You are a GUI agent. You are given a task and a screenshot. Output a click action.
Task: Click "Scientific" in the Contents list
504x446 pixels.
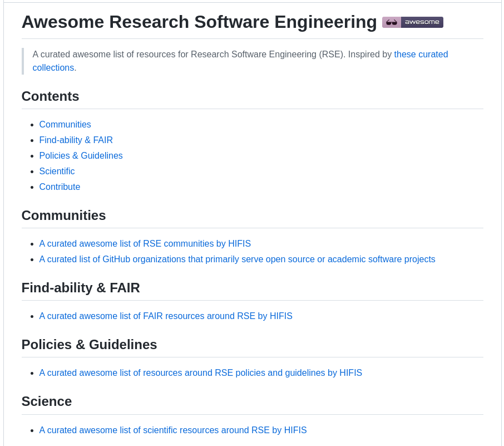(57, 171)
